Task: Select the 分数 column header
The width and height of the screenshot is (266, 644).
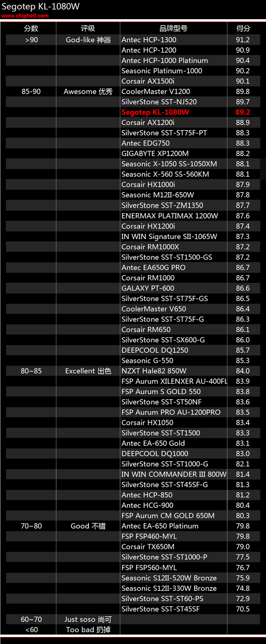Action: pos(31,28)
